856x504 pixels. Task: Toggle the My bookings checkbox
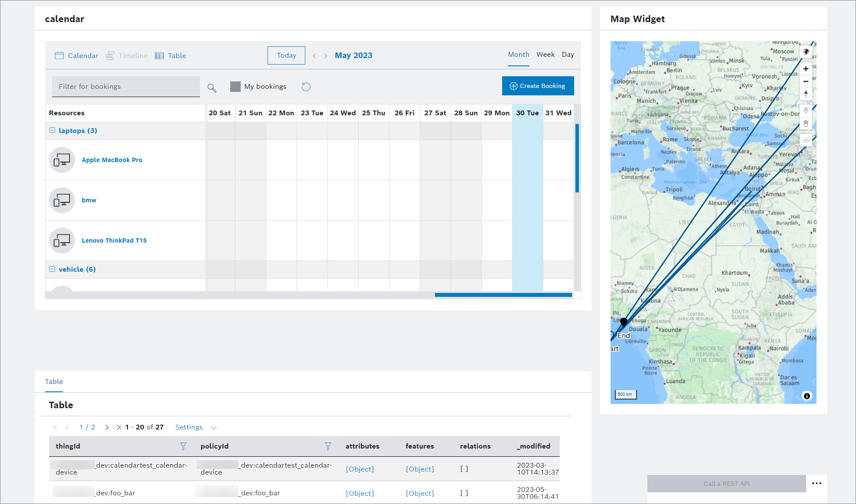click(x=235, y=86)
